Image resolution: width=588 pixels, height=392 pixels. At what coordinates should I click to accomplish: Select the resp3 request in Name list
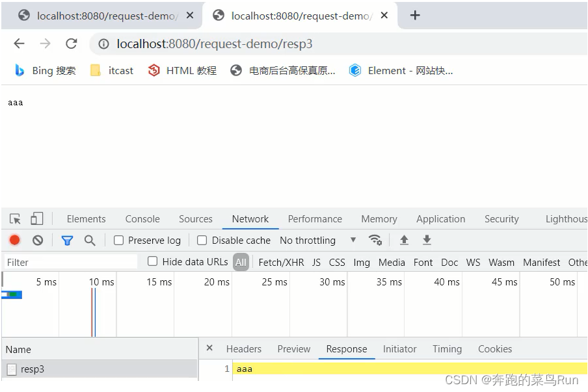pos(33,369)
